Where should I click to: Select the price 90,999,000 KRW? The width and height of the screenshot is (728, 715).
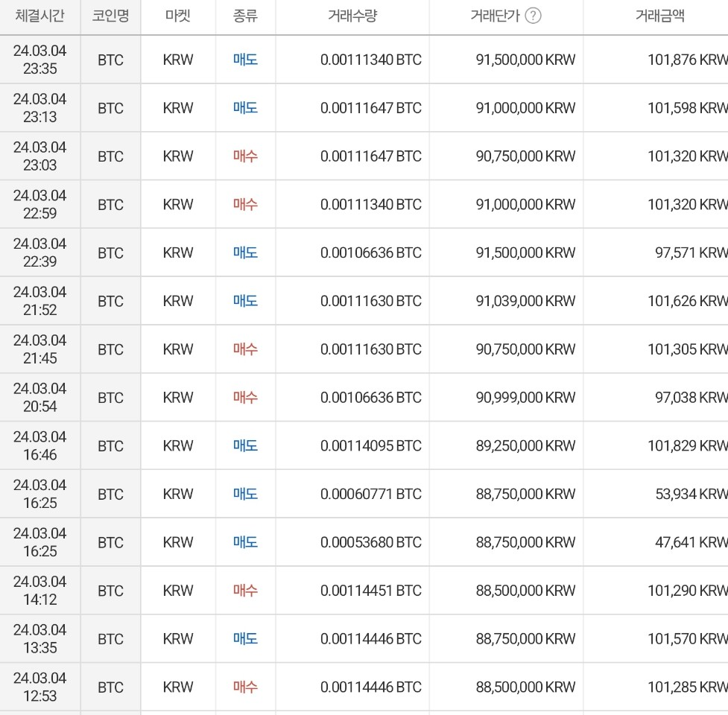[525, 397]
